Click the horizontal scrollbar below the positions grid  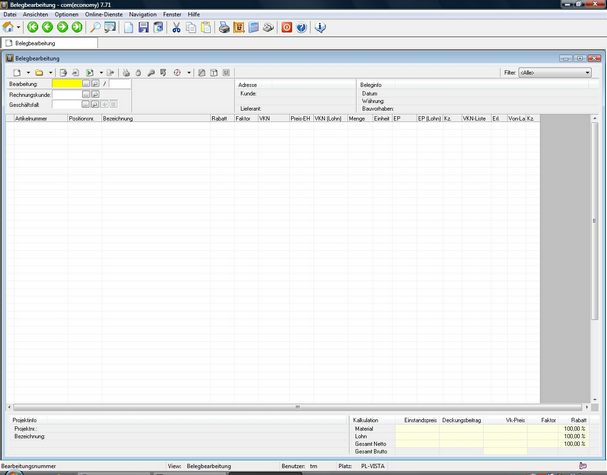tap(297, 407)
